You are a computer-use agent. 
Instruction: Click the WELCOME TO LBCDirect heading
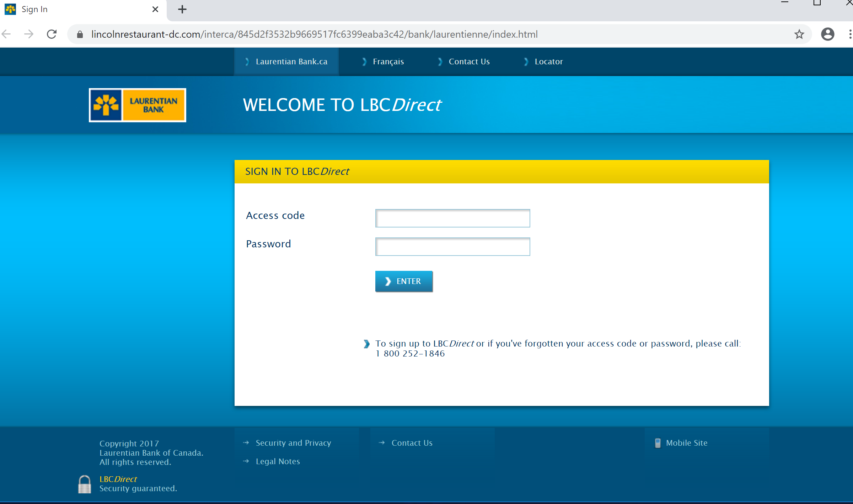click(342, 105)
